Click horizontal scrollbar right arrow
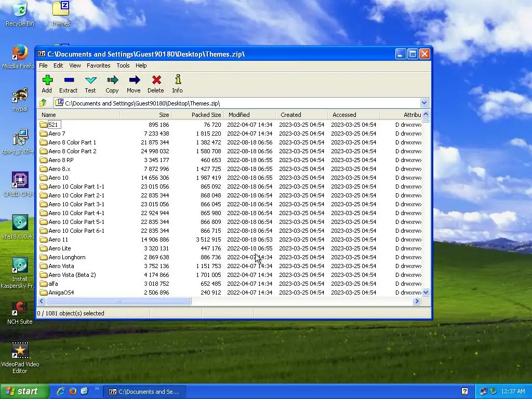The height and width of the screenshot is (399, 532). [x=417, y=301]
